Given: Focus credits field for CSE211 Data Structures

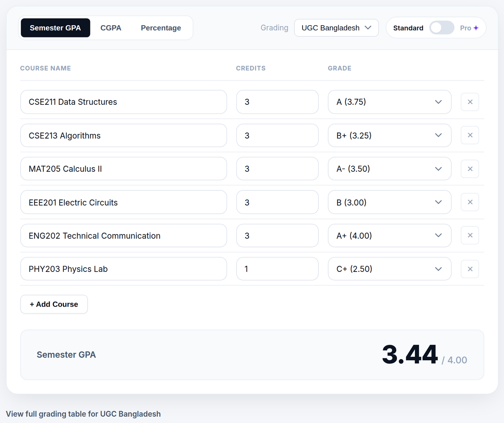Looking at the screenshot, I should 278,102.
